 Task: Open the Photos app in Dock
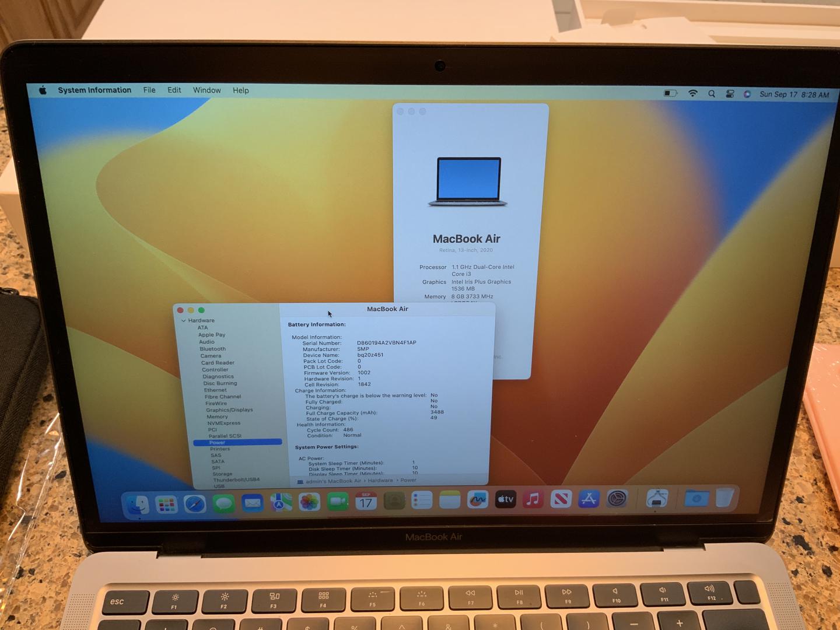tap(309, 502)
